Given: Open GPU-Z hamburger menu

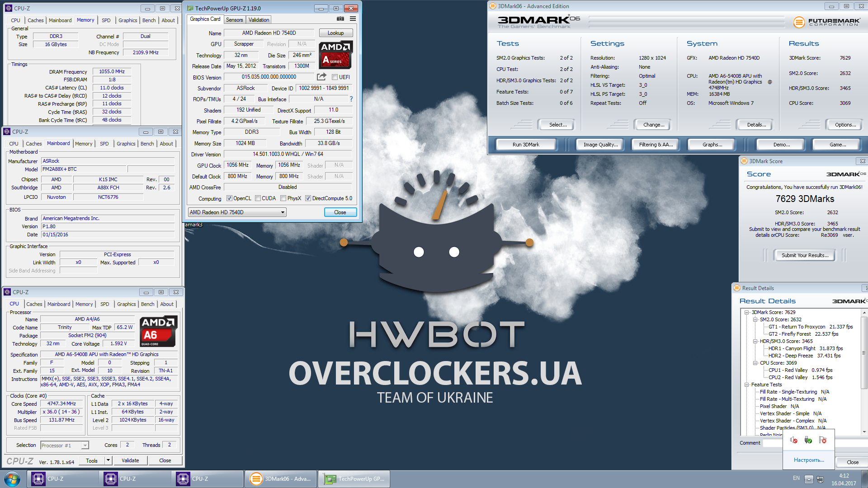Looking at the screenshot, I should 353,19.
